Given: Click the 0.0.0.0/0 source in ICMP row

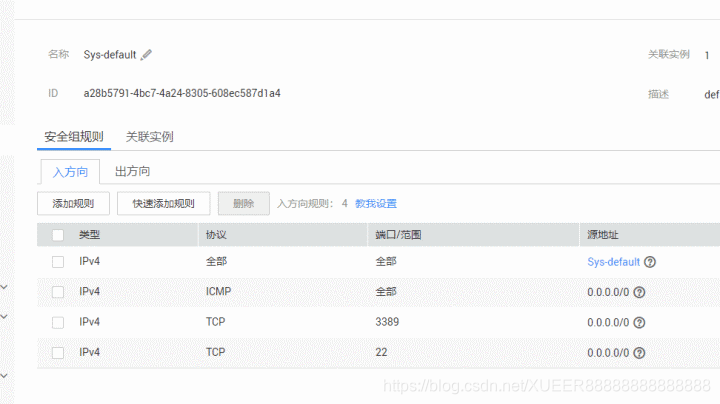Looking at the screenshot, I should click(x=608, y=292).
